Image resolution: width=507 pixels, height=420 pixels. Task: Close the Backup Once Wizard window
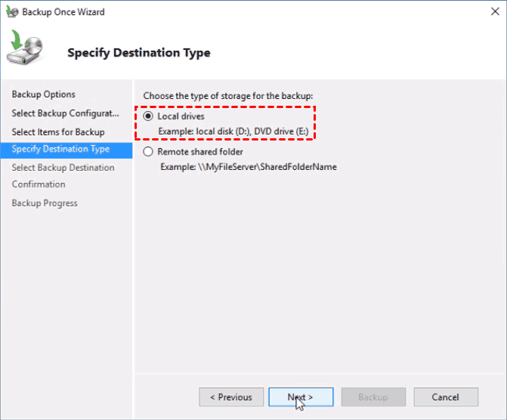(489, 12)
